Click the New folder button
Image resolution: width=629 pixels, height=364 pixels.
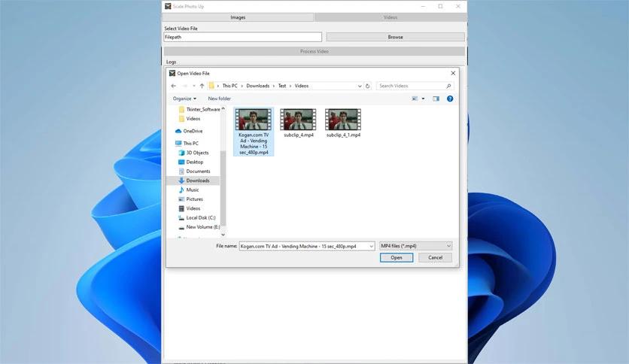point(220,99)
